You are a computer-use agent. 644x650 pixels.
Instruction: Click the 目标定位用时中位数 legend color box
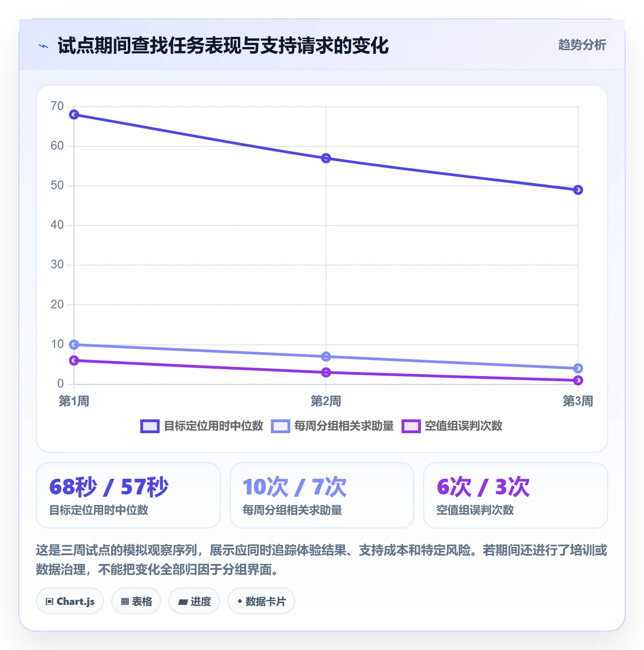pos(149,426)
